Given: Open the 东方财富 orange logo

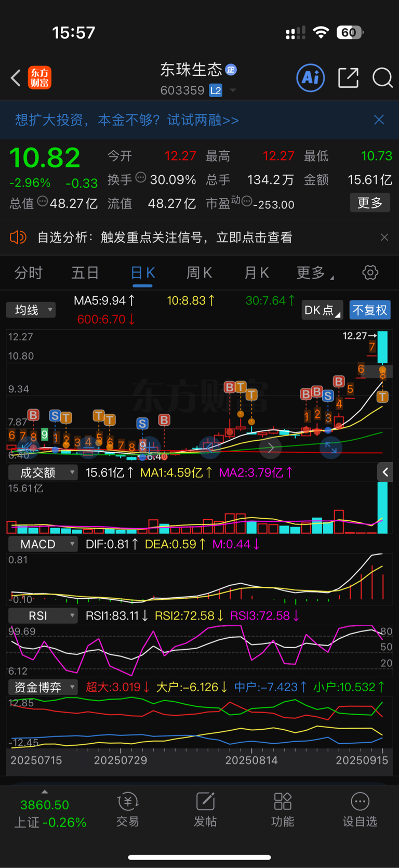Looking at the screenshot, I should 39,78.
